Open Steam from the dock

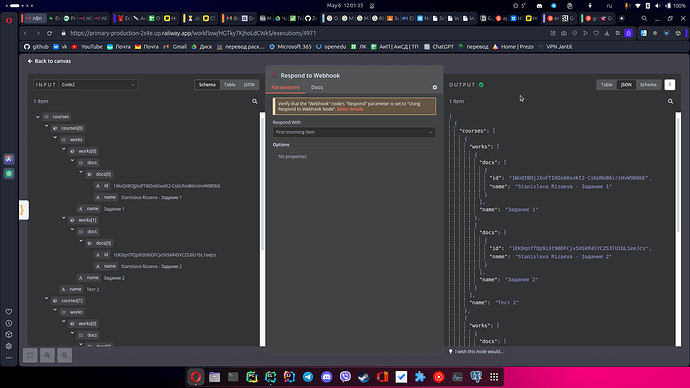[363, 377]
